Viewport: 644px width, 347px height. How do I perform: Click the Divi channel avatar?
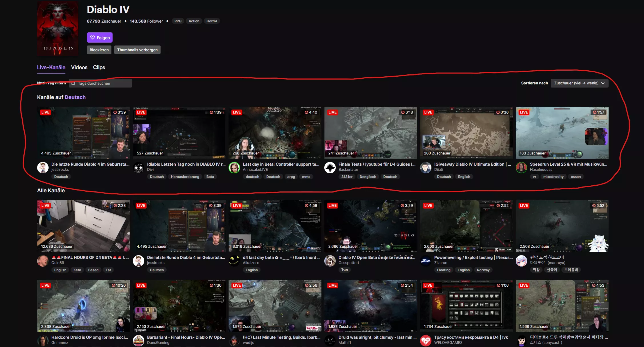(x=139, y=168)
